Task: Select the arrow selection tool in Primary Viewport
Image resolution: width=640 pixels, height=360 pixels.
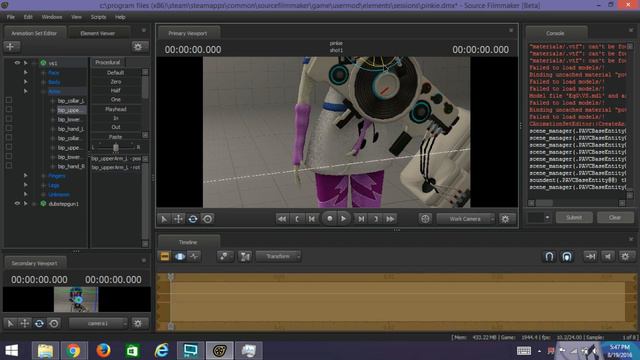Action: (164, 219)
